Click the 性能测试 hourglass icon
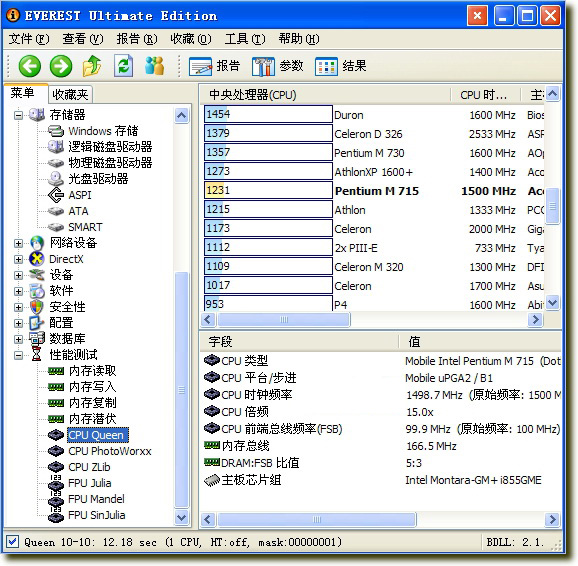This screenshot has width=578, height=566. coord(36,355)
